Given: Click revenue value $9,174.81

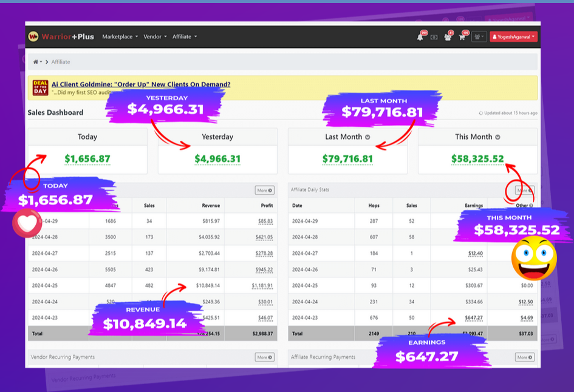Looking at the screenshot, I should coord(210,270).
